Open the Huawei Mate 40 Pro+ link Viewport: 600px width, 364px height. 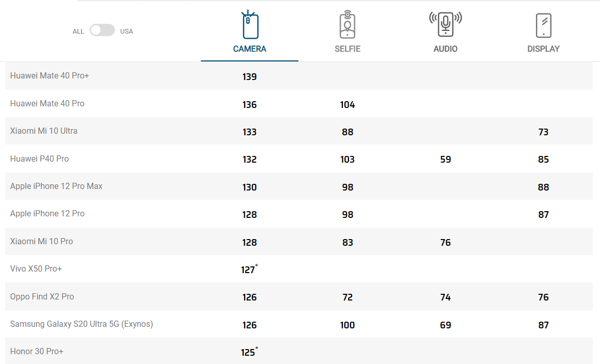[x=50, y=76]
